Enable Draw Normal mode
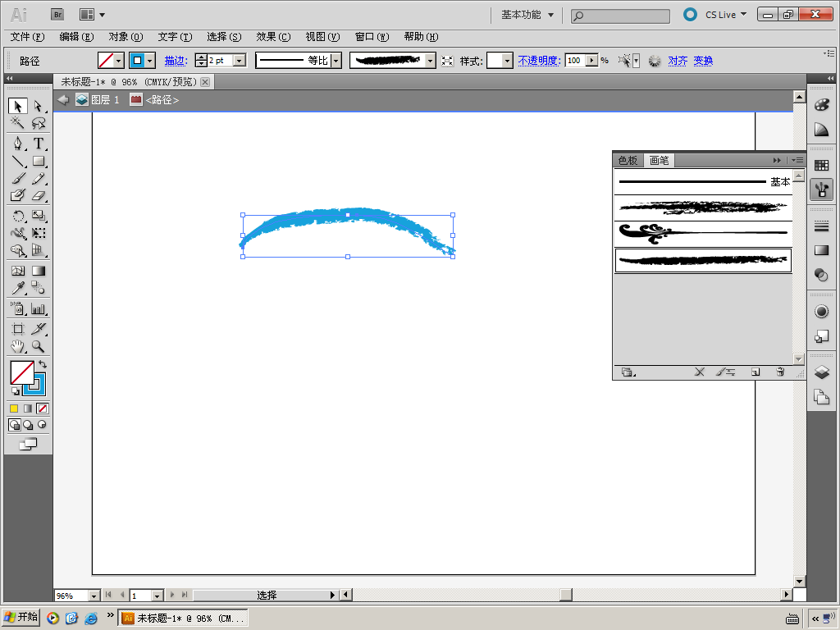Screen dimensions: 840x630 point(15,425)
